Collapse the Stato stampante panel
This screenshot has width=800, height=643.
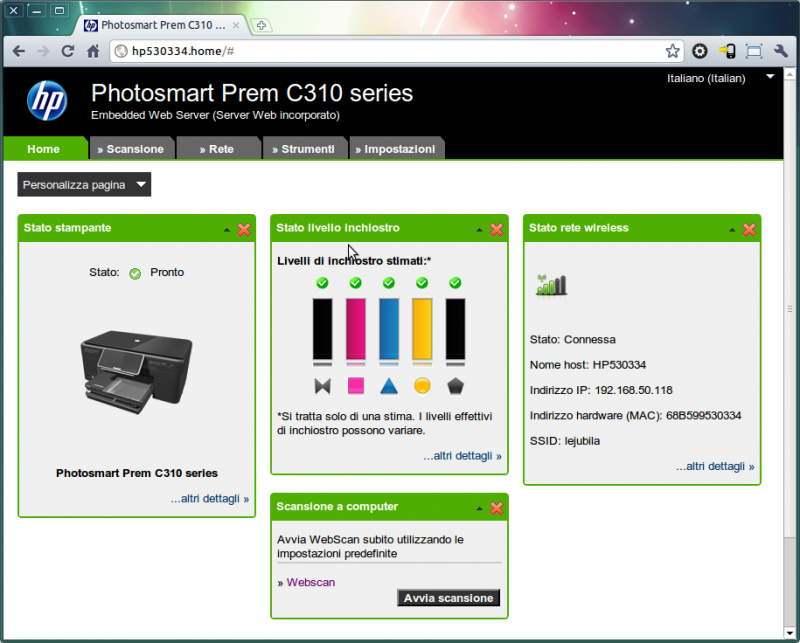coord(227,230)
